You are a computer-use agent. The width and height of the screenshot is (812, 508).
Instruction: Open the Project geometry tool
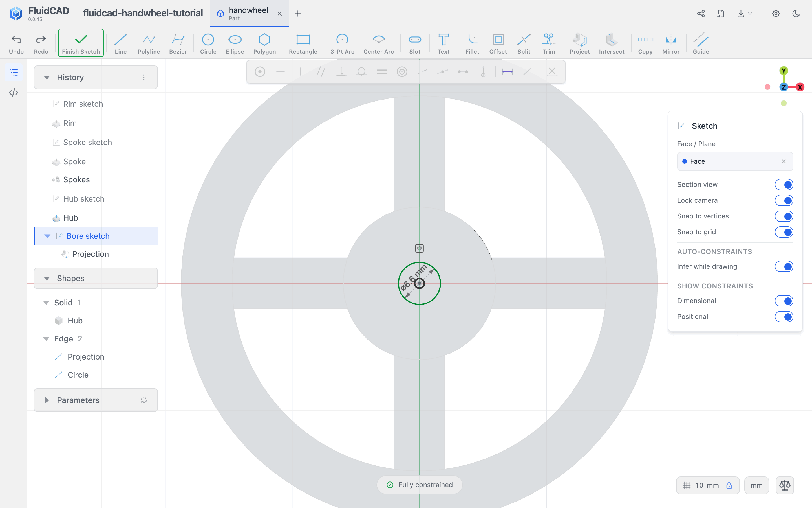tap(579, 44)
